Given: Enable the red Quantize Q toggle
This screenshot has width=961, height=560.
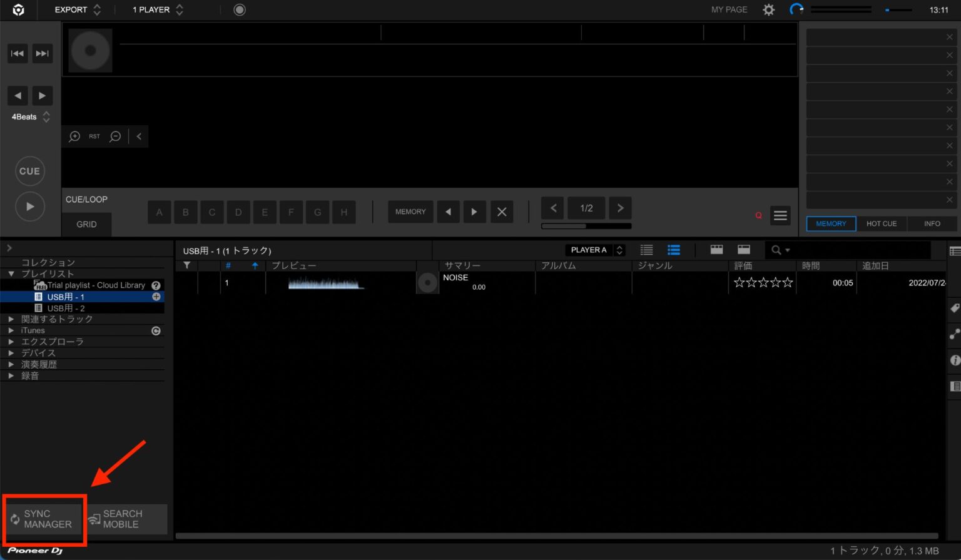Looking at the screenshot, I should point(758,215).
